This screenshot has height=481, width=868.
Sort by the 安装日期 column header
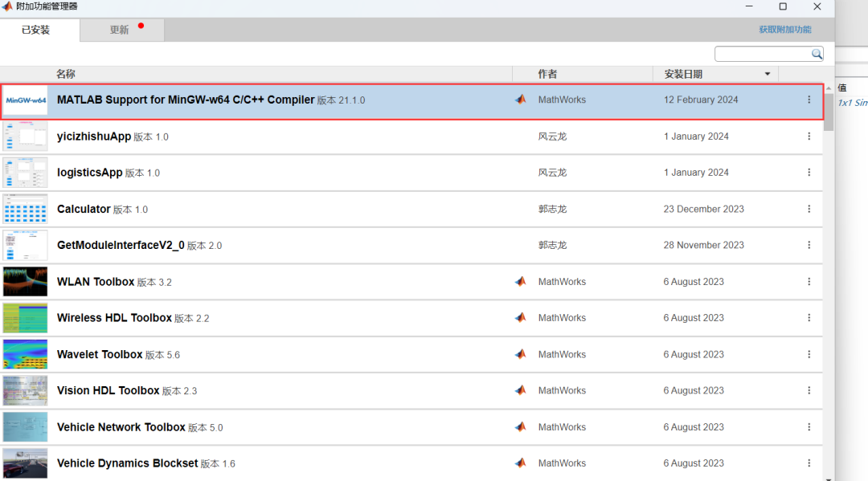tap(683, 74)
